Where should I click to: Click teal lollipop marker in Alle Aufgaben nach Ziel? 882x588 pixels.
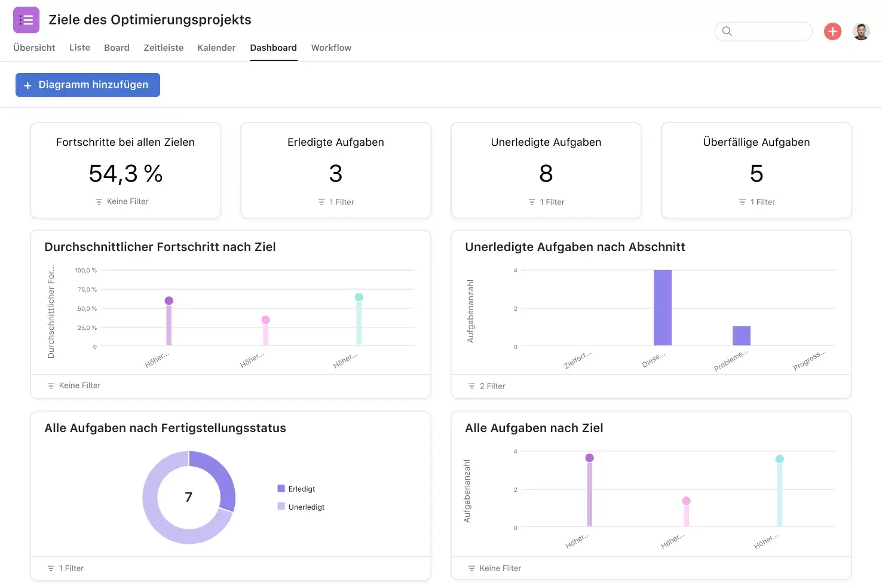click(x=780, y=460)
